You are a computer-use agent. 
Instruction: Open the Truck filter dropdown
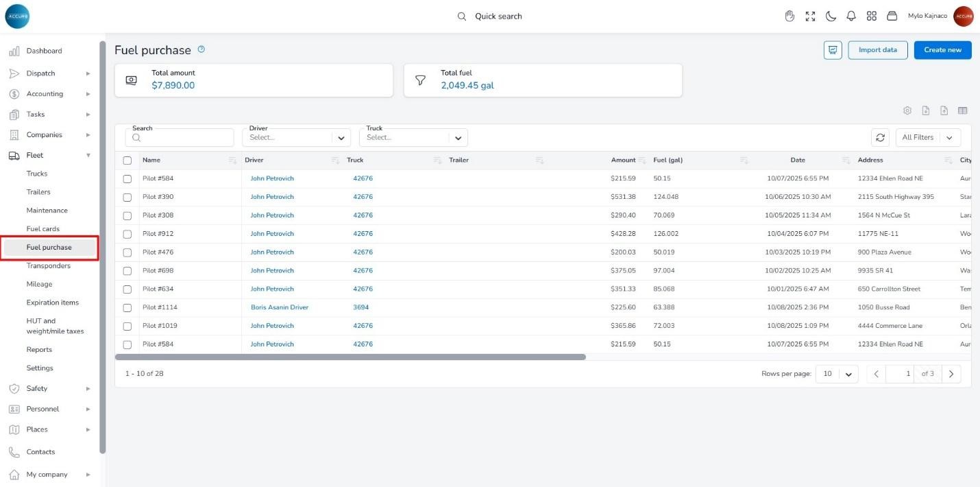413,137
